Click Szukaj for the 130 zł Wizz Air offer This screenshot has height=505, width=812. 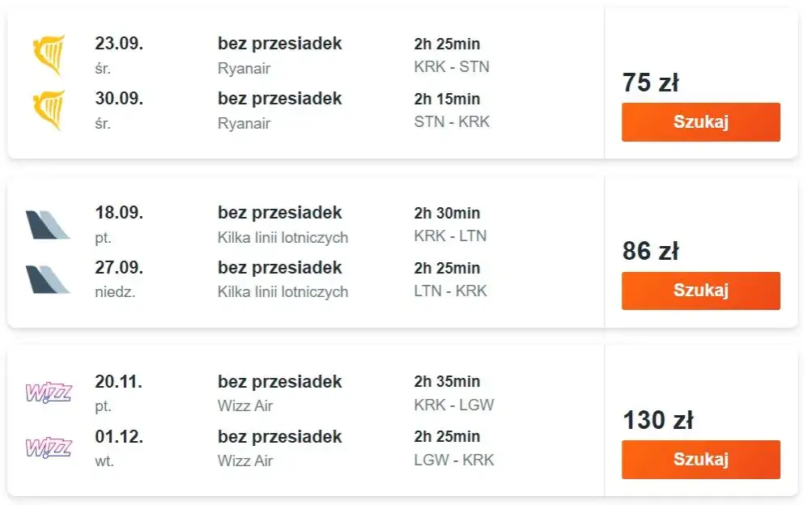click(700, 460)
